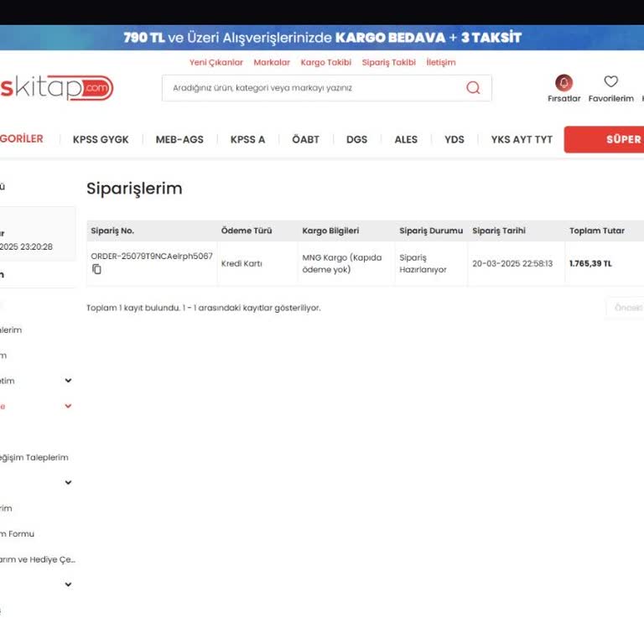644x644 pixels.
Task: Open the KATEGORİLER menu
Action: [21, 139]
